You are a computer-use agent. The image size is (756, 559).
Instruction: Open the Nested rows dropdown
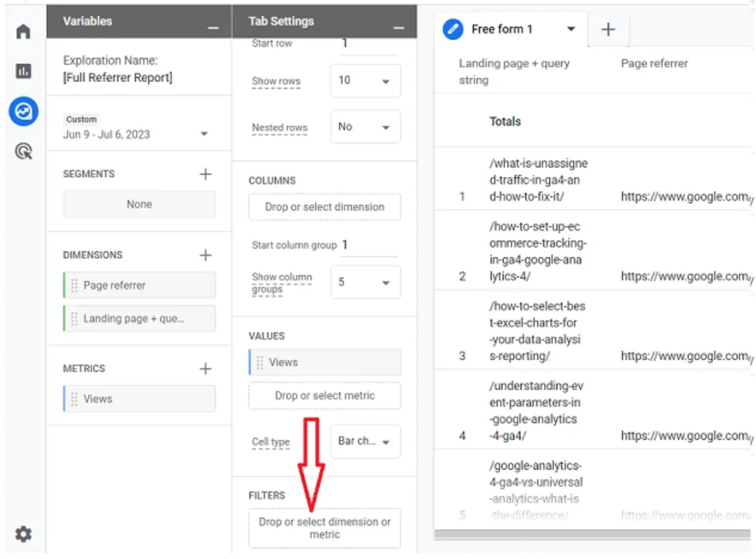(365, 127)
